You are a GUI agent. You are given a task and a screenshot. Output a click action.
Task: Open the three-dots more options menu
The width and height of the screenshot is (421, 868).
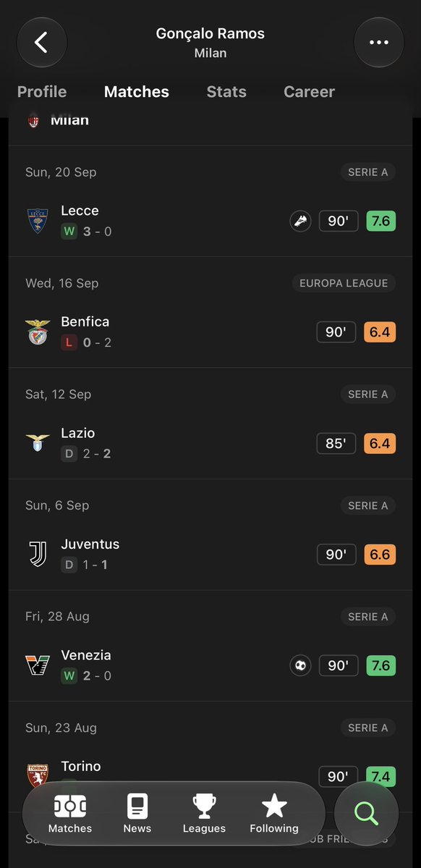coord(379,43)
